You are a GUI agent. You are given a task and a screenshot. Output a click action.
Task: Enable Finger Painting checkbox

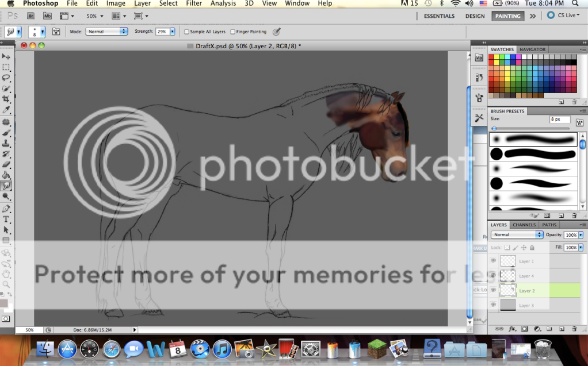[232, 32]
